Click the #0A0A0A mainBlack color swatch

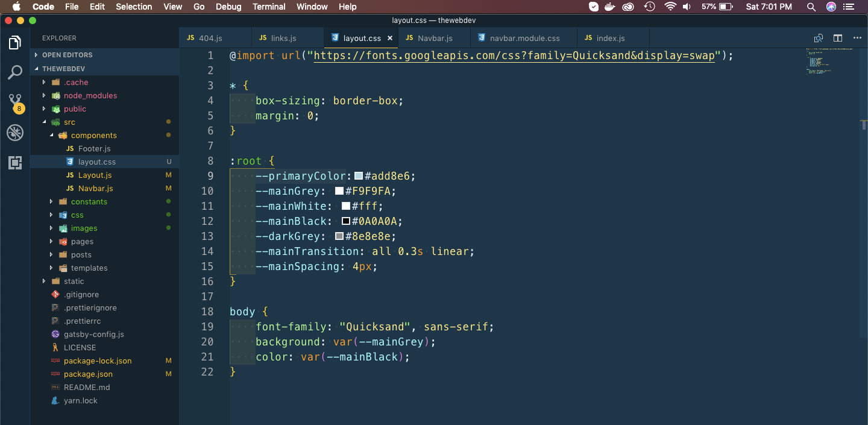tap(346, 221)
